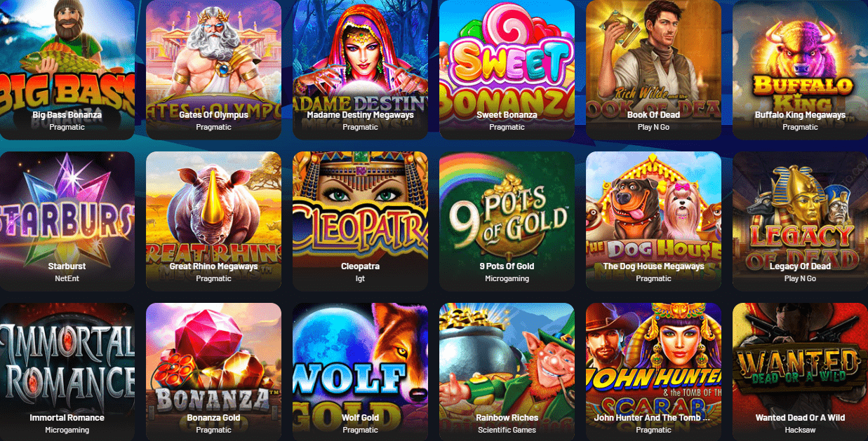Click the Sweet Bonanza title text
The image size is (868, 441).
[507, 115]
